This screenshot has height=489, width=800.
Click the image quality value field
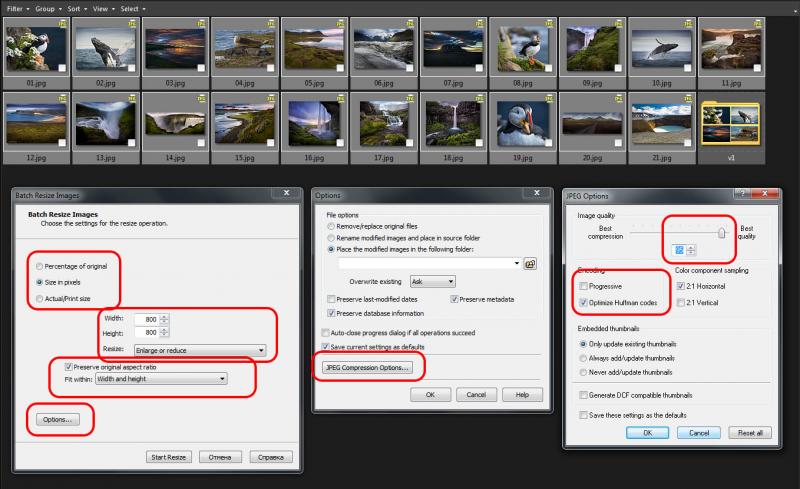679,250
